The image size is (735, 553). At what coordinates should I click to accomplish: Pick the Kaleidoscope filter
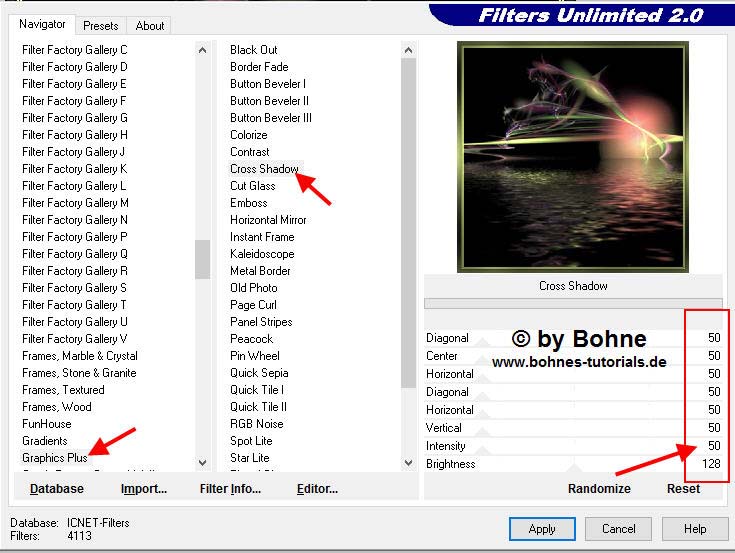(261, 254)
